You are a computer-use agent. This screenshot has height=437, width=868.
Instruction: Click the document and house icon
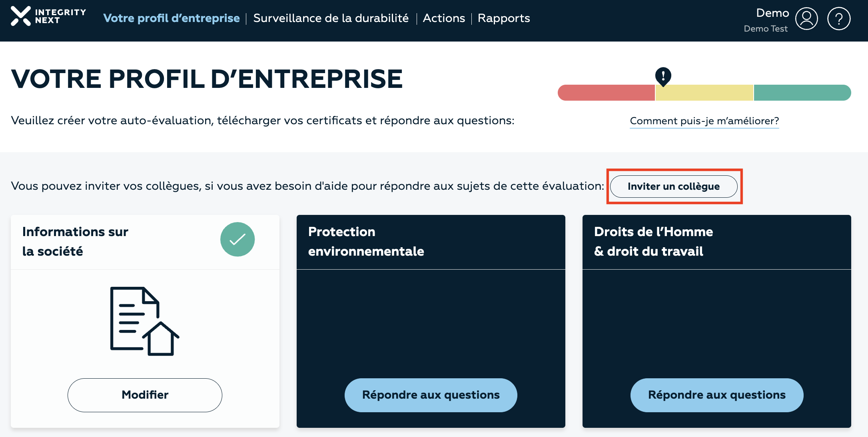144,321
